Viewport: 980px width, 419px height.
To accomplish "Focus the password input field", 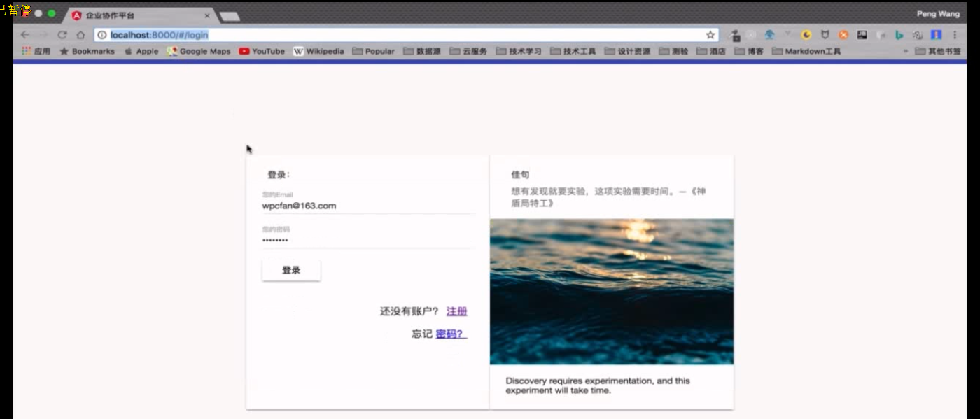I will click(x=367, y=240).
